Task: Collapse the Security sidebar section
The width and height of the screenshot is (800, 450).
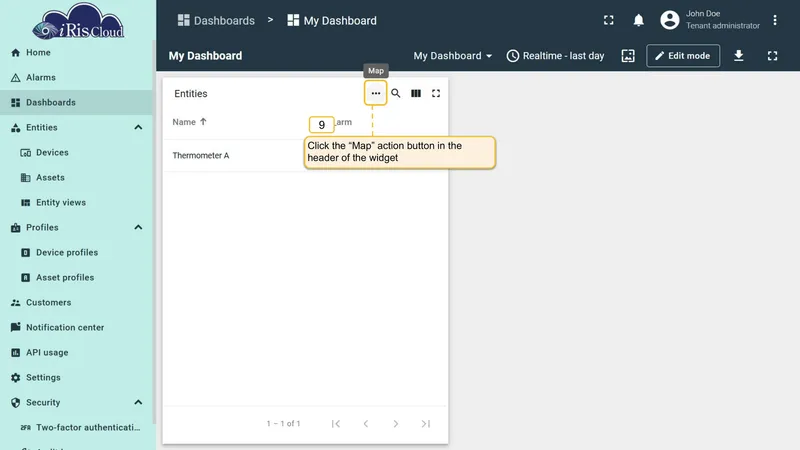Action: click(x=138, y=403)
